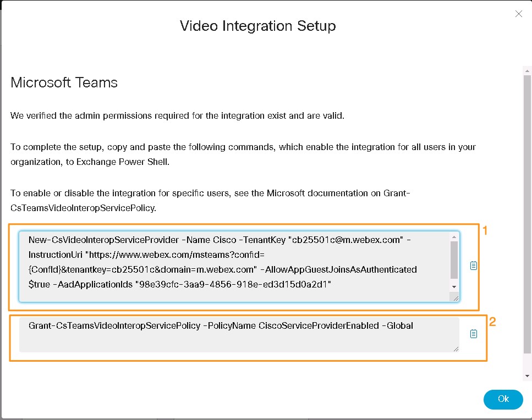Click the dialog's main vertical scrollbar thumb
The width and height of the screenshot is (532, 420).
[x=527, y=214]
